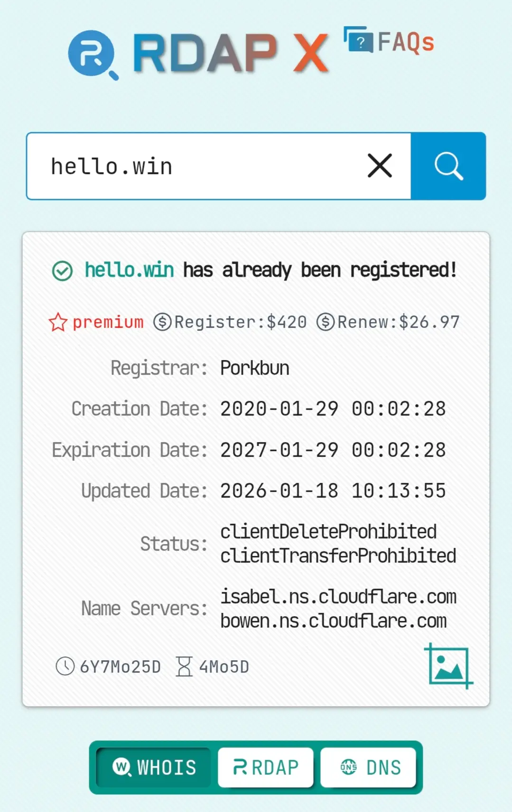This screenshot has width=512, height=812.
Task: Click the FAQs chat bubble icon
Action: point(358,40)
